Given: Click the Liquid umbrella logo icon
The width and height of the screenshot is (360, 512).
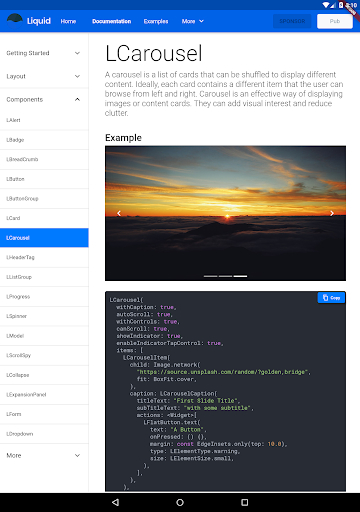Looking at the screenshot, I should click(15, 21).
